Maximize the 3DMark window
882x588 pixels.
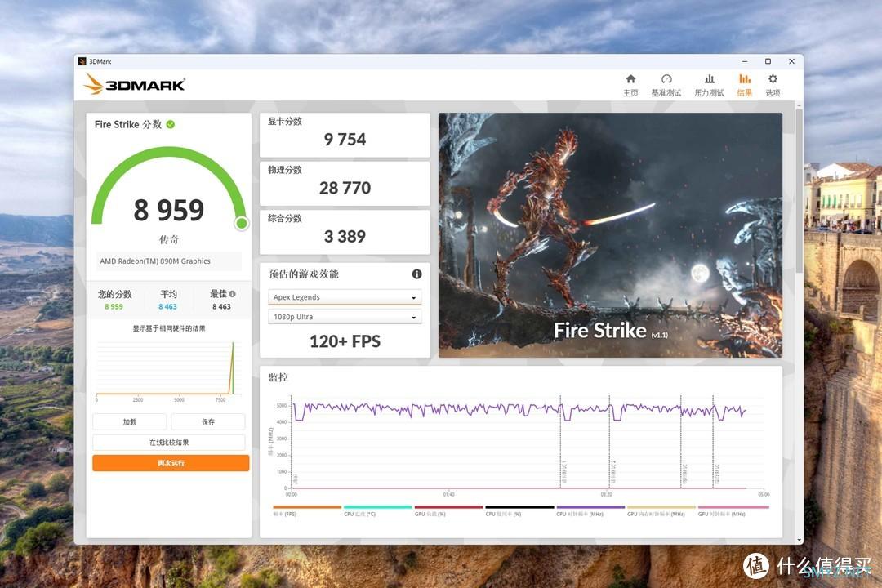pos(768,61)
